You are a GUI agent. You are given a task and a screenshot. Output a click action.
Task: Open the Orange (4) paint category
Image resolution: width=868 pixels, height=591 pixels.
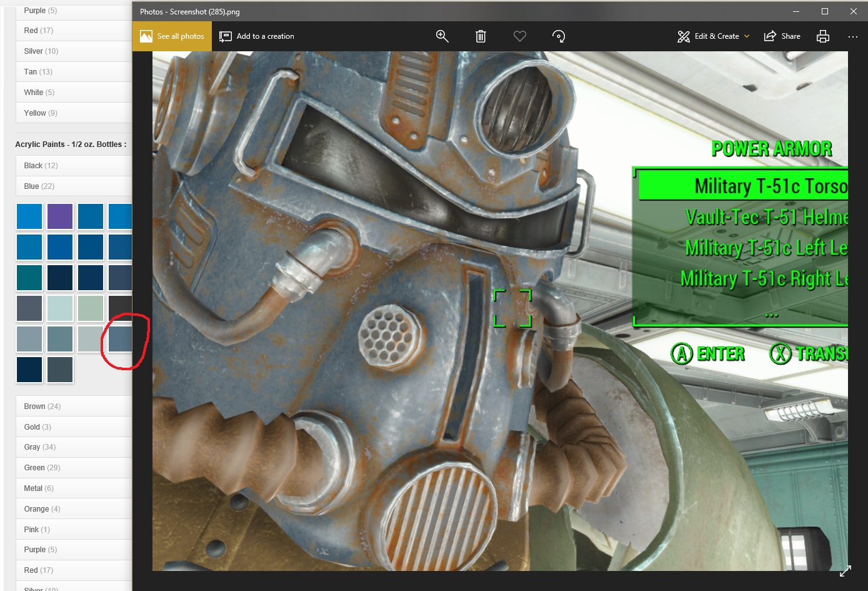[x=74, y=509]
